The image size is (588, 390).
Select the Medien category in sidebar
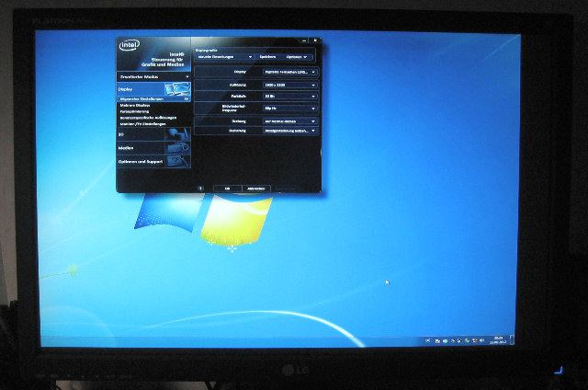coord(153,148)
